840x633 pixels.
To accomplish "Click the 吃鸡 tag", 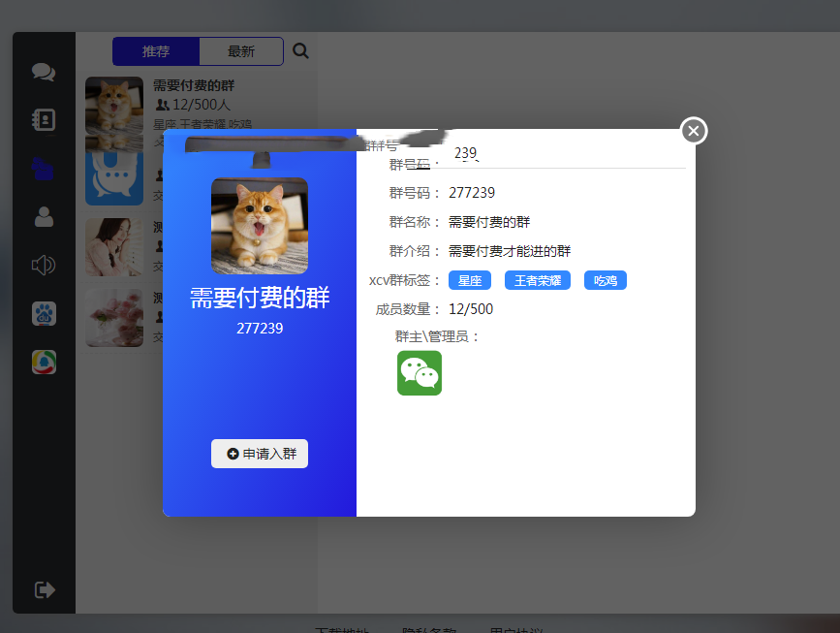I will point(606,280).
